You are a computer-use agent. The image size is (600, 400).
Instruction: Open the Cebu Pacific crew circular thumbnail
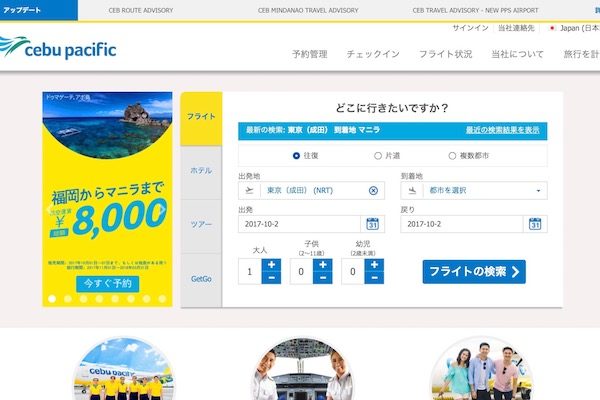pyautogui.click(x=123, y=369)
